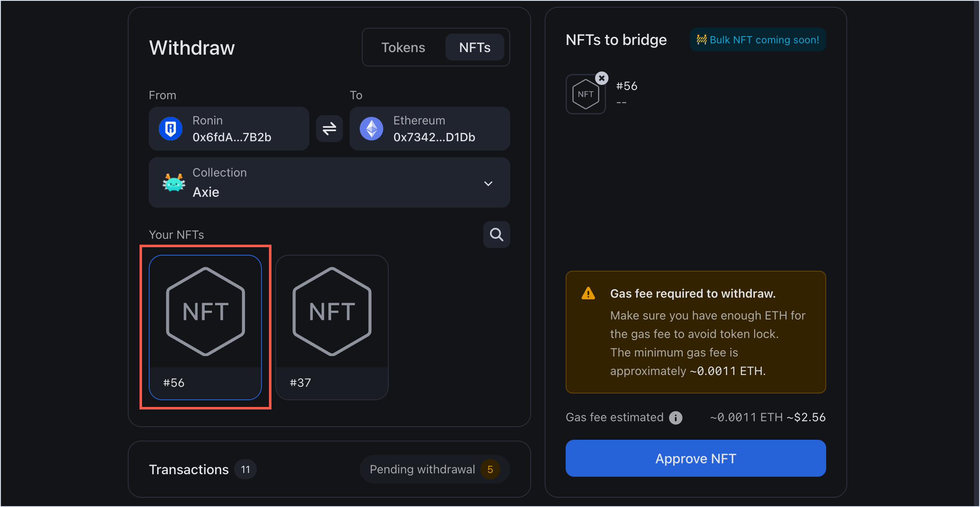Remove NFT #56 from bridge list
The height and width of the screenshot is (507, 980).
tap(601, 77)
